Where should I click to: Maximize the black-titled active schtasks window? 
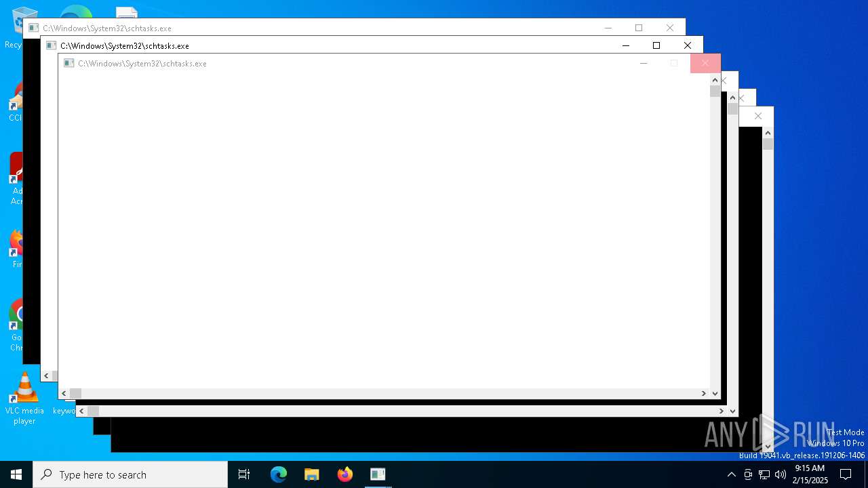[x=656, y=45]
